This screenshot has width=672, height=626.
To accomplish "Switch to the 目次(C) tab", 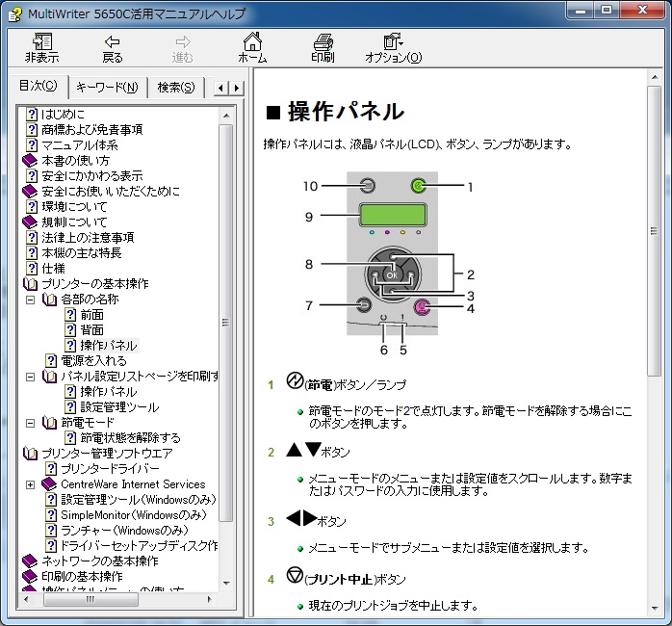I will (38, 86).
